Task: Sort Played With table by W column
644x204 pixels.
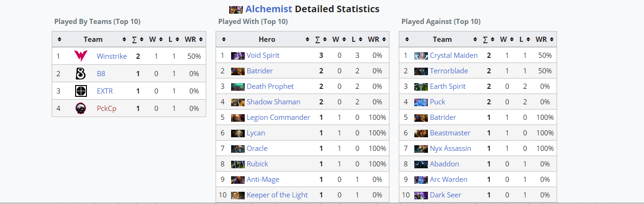Action: (338, 39)
